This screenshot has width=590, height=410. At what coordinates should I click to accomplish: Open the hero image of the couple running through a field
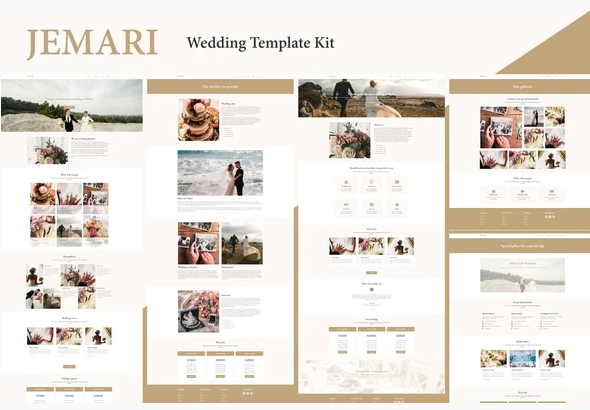(x=371, y=98)
